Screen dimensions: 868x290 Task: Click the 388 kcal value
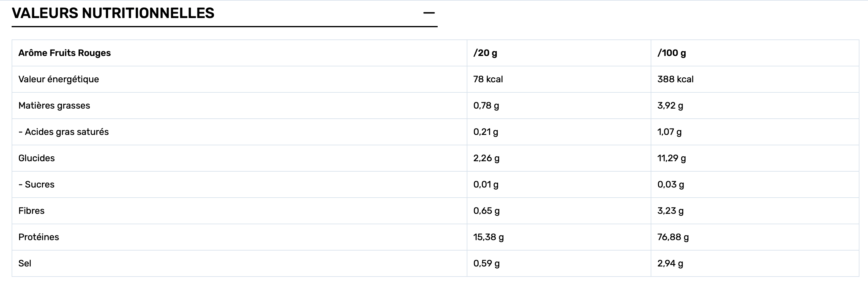tap(675, 79)
